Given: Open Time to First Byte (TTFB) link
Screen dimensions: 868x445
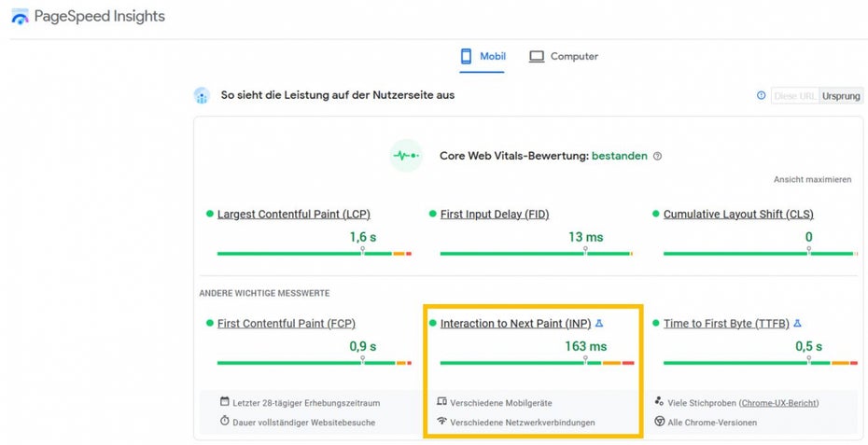Looking at the screenshot, I should pyautogui.click(x=726, y=324).
